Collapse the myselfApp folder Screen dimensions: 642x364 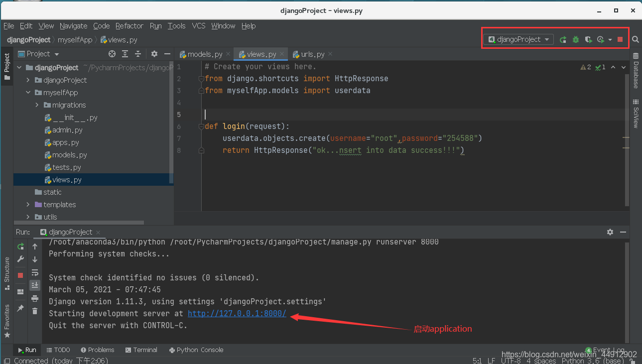[x=28, y=93]
